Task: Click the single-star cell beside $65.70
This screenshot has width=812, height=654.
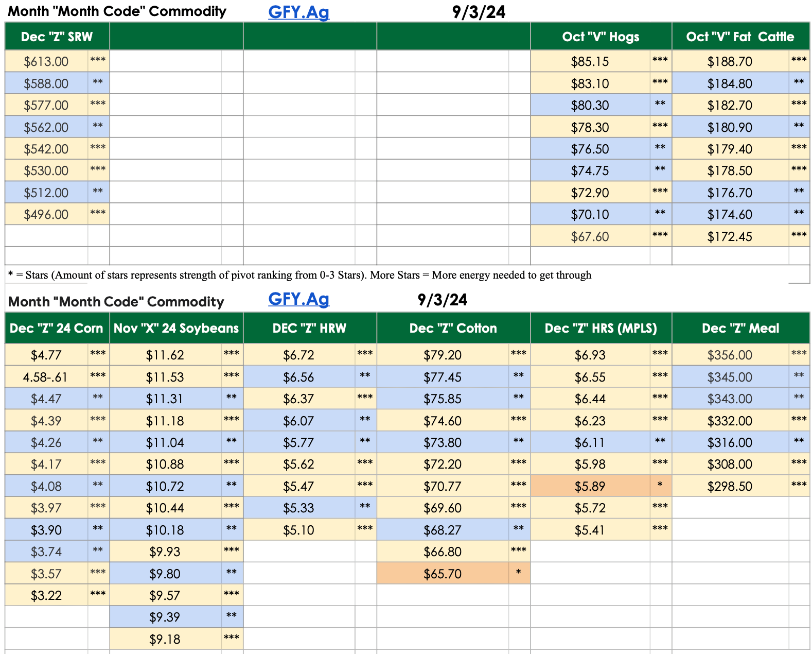Action: [x=519, y=573]
